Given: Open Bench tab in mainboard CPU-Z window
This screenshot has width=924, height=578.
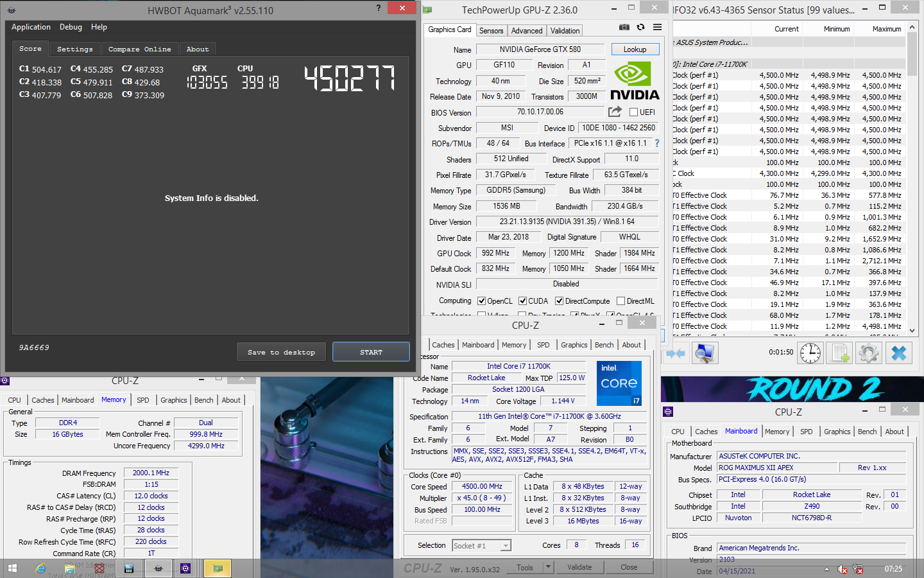Looking at the screenshot, I should (867, 432).
